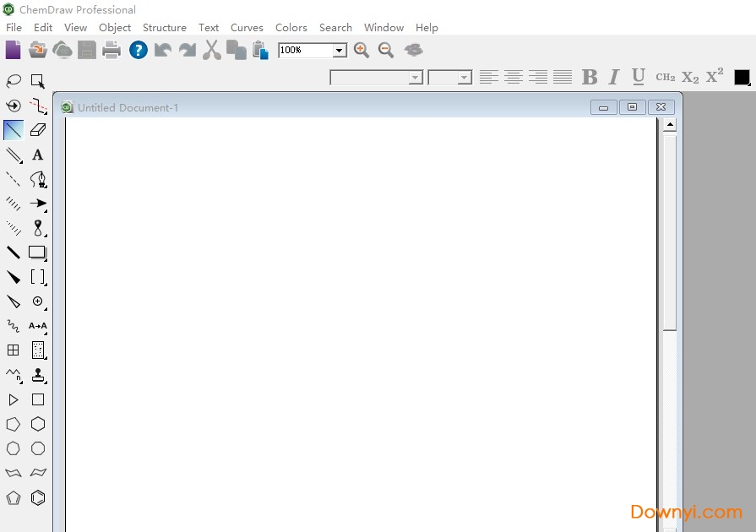Viewport: 756px width, 532px height.
Task: Select the Eraser tool
Action: coord(38,130)
